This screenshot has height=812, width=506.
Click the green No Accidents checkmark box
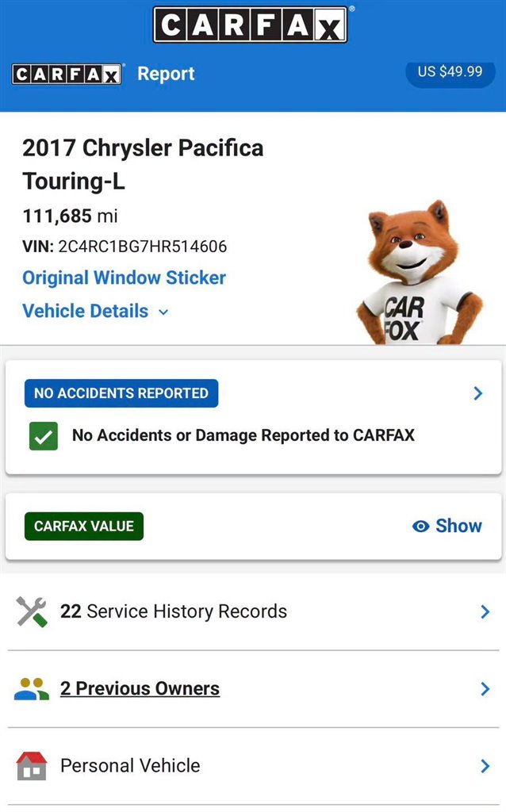pyautogui.click(x=44, y=436)
